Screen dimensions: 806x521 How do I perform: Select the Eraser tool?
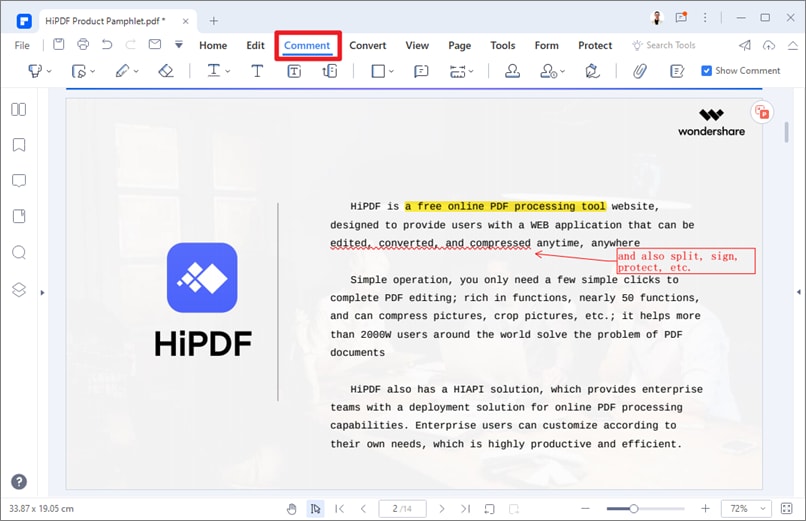(x=166, y=70)
